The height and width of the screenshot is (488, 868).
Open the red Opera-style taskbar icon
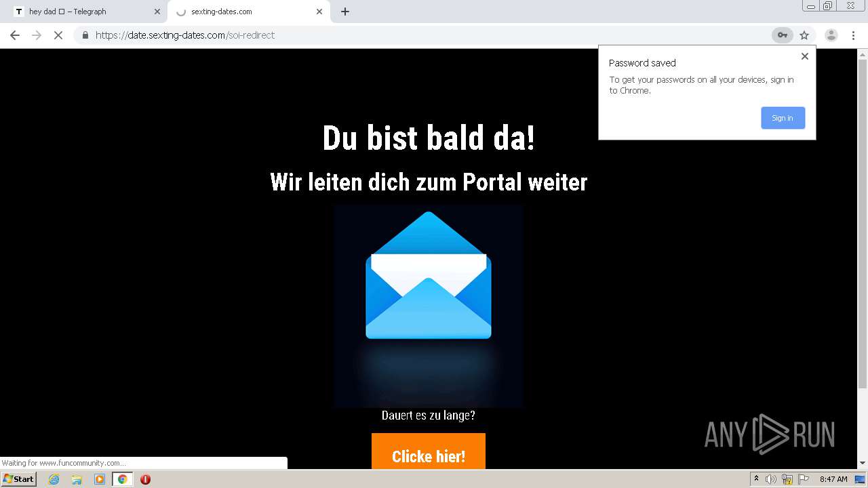[145, 479]
